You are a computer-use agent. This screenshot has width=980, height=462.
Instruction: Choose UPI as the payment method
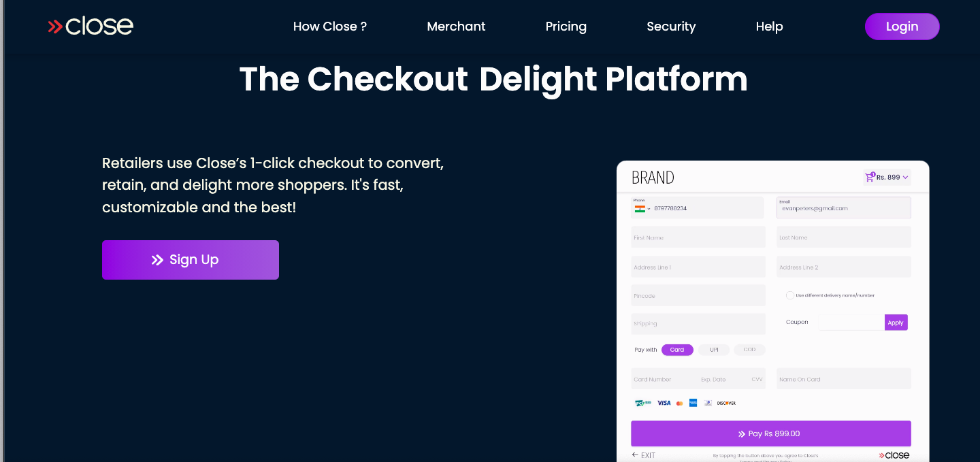point(714,350)
